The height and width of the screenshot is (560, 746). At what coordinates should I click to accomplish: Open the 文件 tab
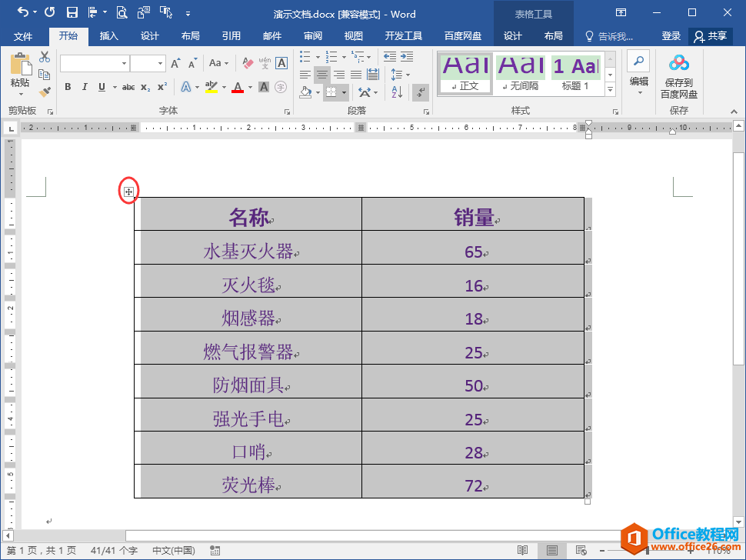(23, 36)
